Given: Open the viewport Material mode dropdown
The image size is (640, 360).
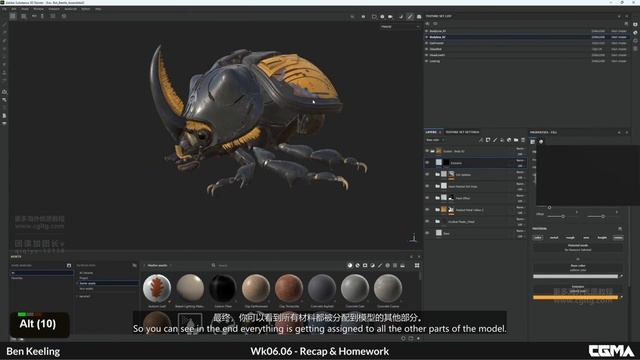Looking at the screenshot, I should [400, 27].
